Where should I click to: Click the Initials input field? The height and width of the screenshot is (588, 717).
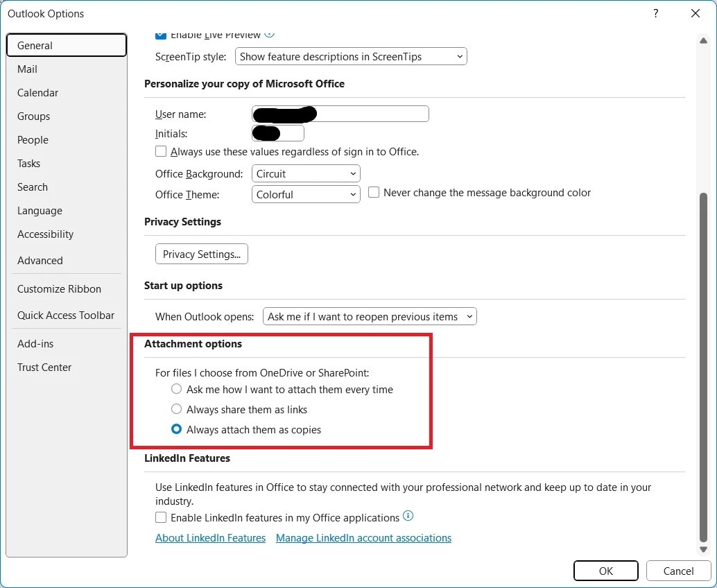tap(278, 134)
